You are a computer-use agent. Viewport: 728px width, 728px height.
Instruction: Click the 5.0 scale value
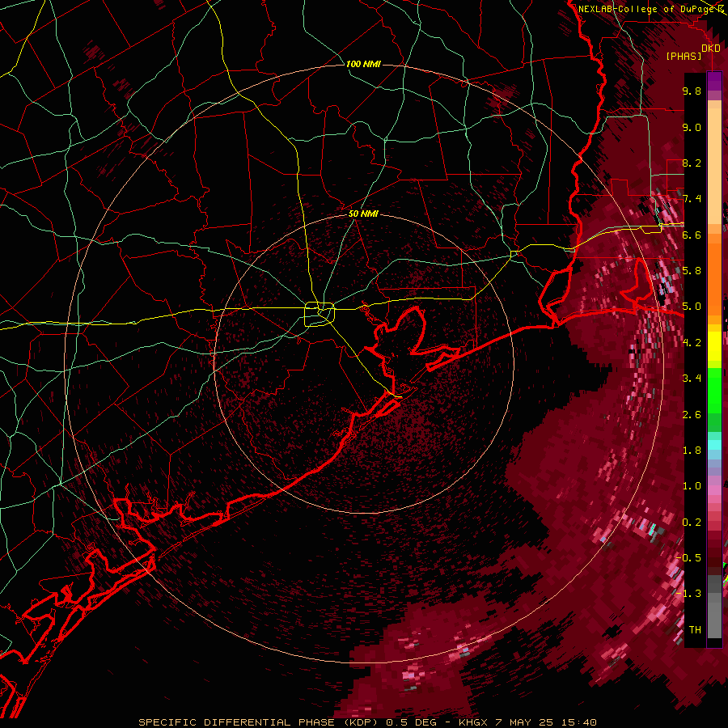tap(692, 307)
